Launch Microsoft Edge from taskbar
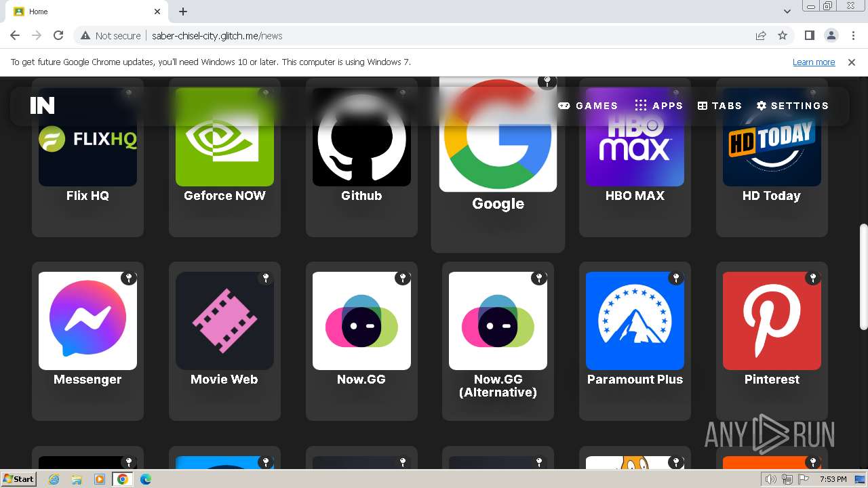Image resolution: width=868 pixels, height=488 pixels. tap(146, 479)
